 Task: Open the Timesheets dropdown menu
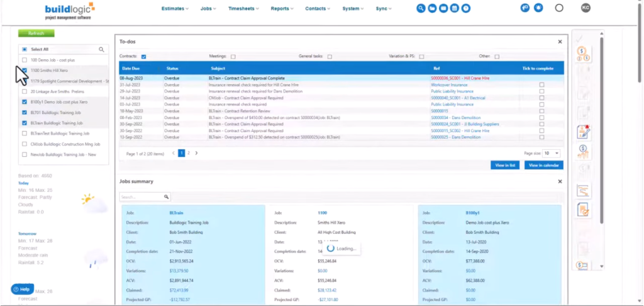click(244, 9)
